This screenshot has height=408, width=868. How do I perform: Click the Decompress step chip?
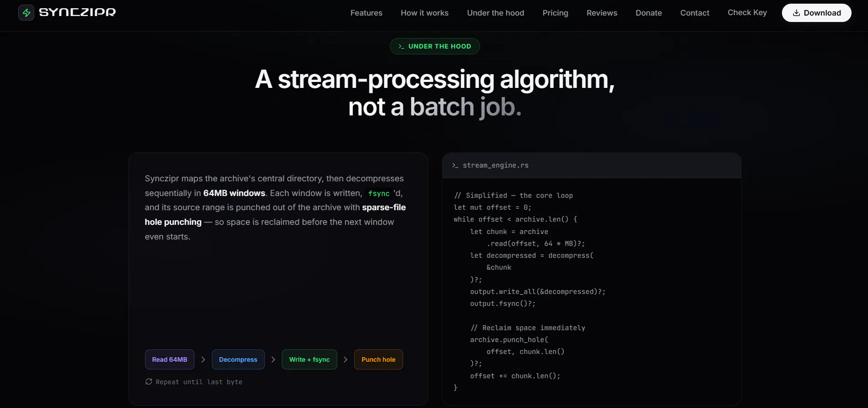tap(238, 359)
